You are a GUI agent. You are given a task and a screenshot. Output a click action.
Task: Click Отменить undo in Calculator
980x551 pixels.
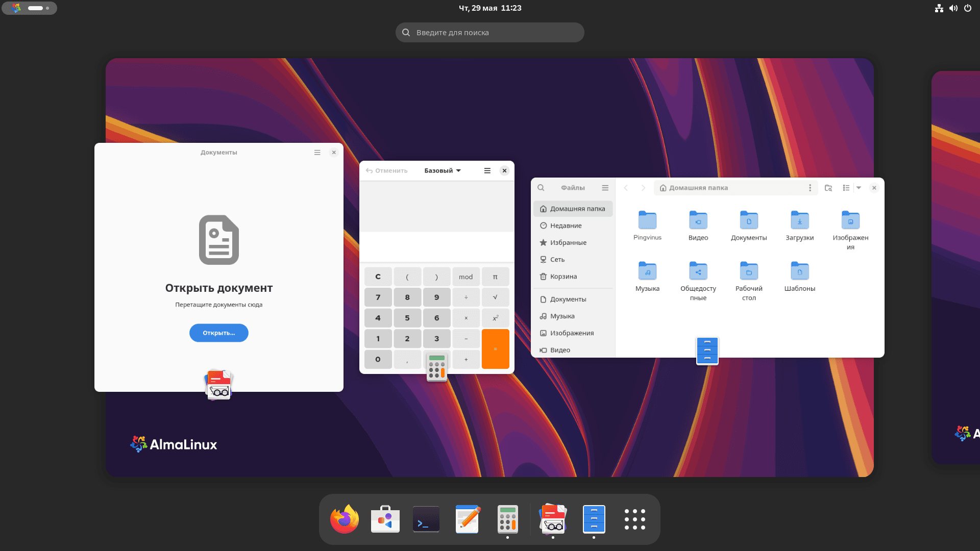tap(387, 171)
